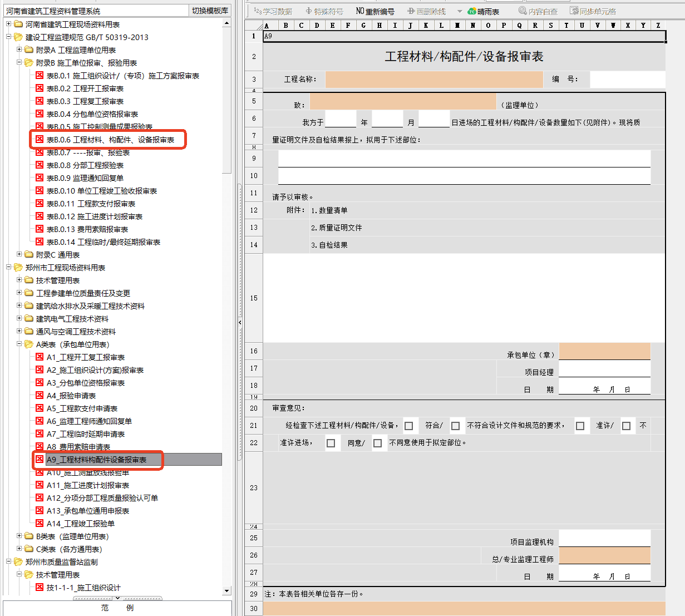Click the tree panel scrollbar down arrow
Image resolution: width=685 pixels, height=616 pixels.
[x=226, y=591]
